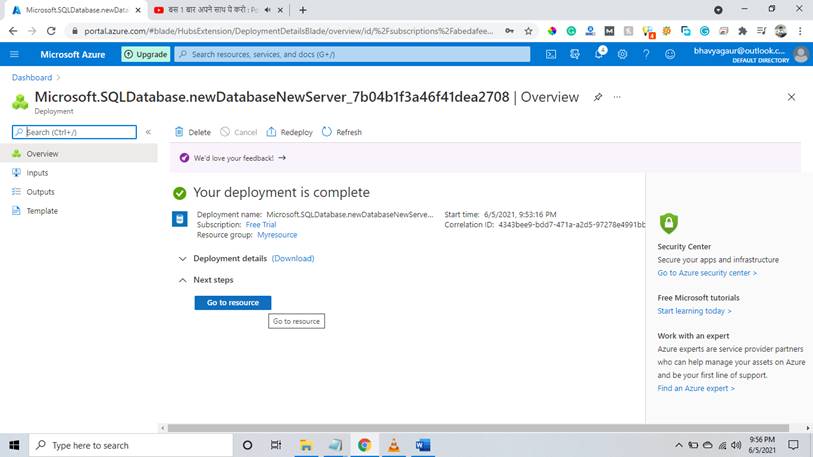Open the feedback smiley icon
Viewport: 813px width, 457px height.
pos(670,54)
